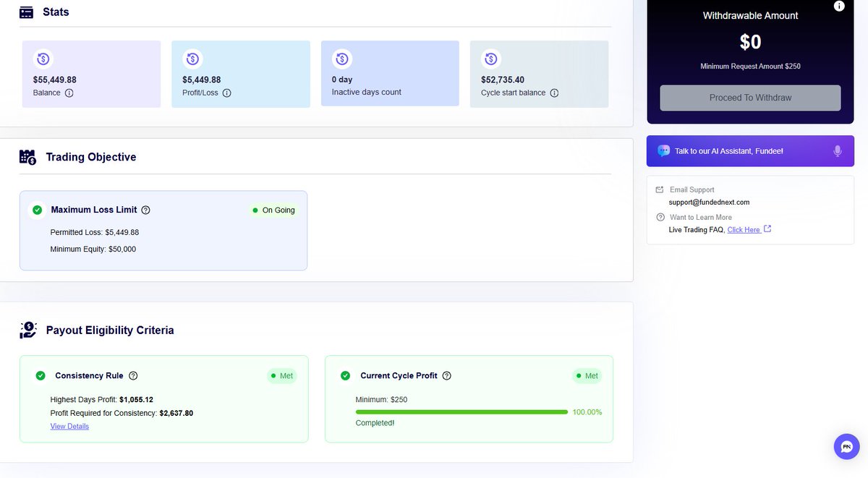The width and height of the screenshot is (868, 478).
Task: Click the Minimum: $250 text
Action: tap(381, 399)
